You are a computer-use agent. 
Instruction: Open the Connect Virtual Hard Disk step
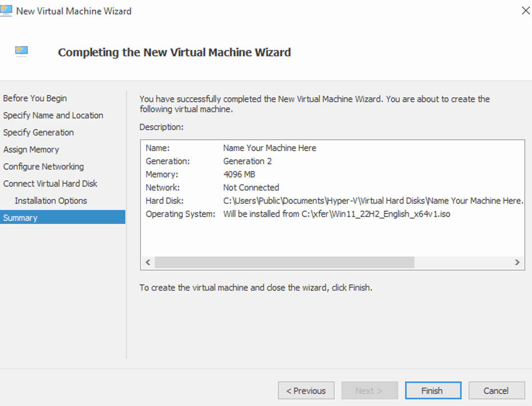(50, 184)
